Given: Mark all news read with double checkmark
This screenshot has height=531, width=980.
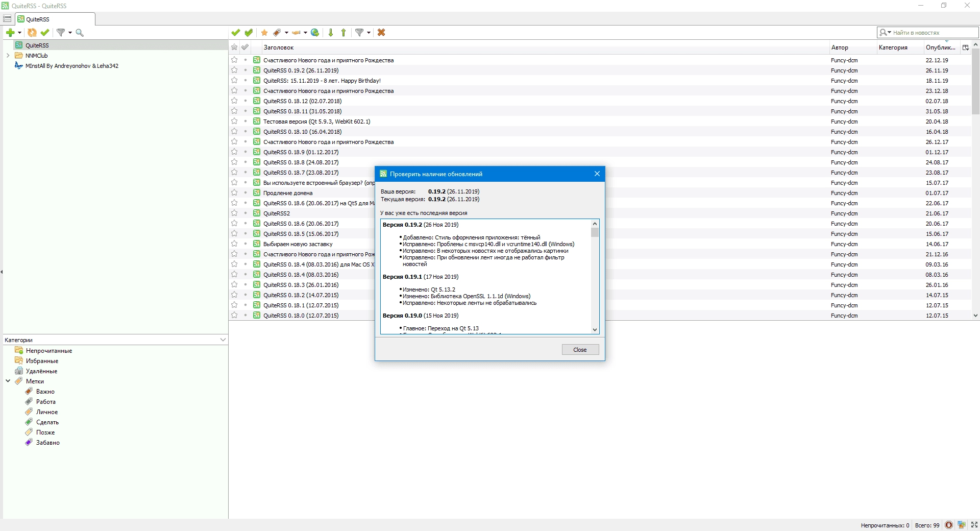Looking at the screenshot, I should 249,33.
